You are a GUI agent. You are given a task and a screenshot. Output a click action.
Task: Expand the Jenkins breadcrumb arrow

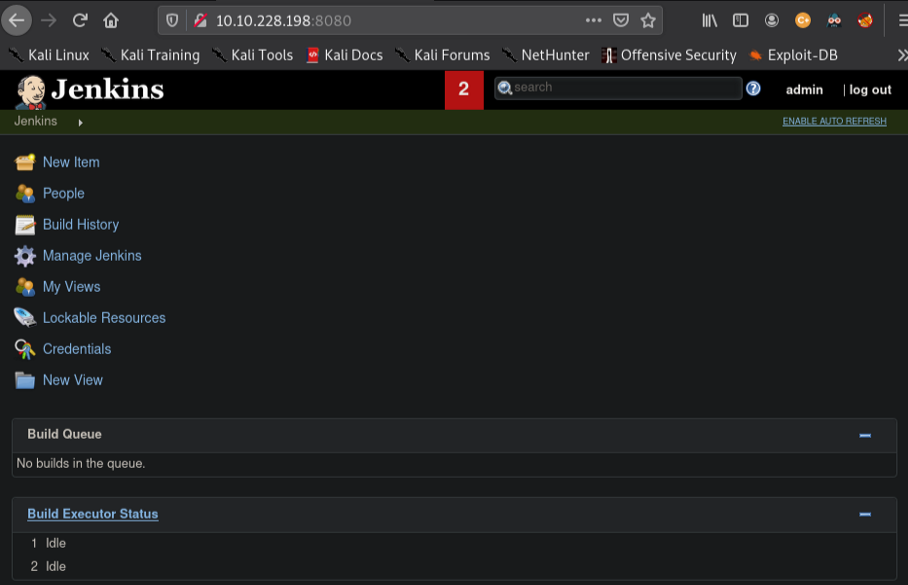click(80, 123)
